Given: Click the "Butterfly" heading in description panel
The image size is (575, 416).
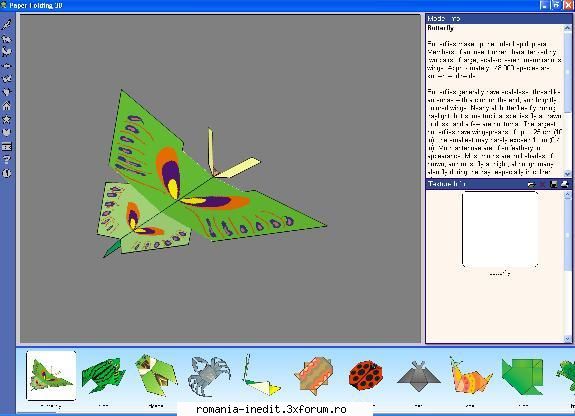Looking at the screenshot, I should [440, 28].
